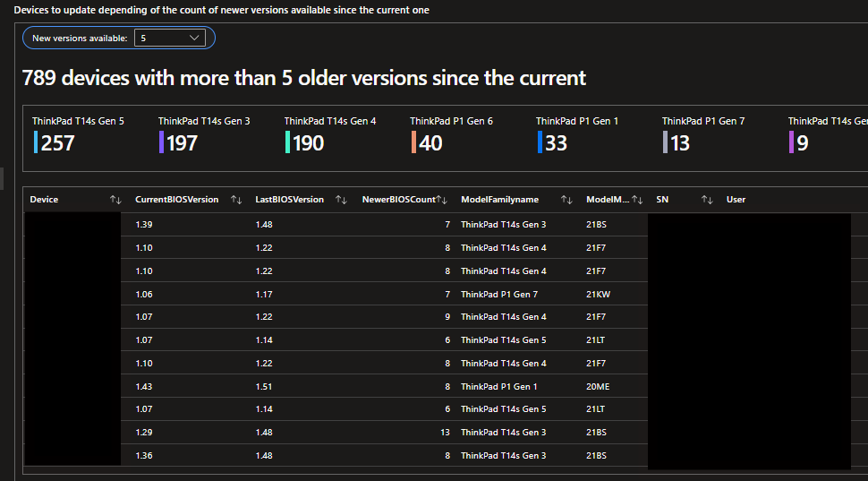Click the 789 devices summary heading
Image resolution: width=868 pixels, height=481 pixels.
tap(304, 78)
